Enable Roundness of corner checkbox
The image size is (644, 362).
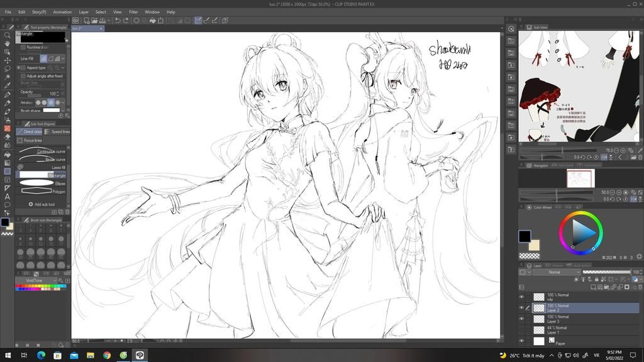pyautogui.click(x=23, y=47)
